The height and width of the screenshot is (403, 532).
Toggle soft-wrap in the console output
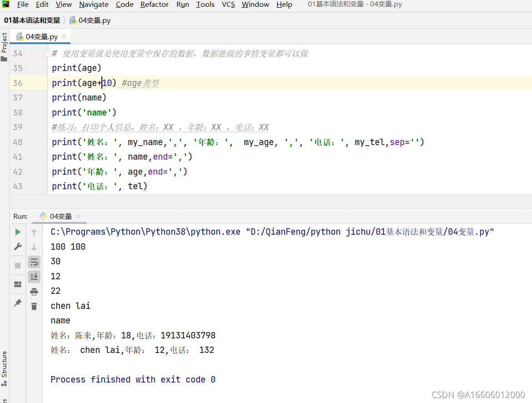[x=34, y=262]
